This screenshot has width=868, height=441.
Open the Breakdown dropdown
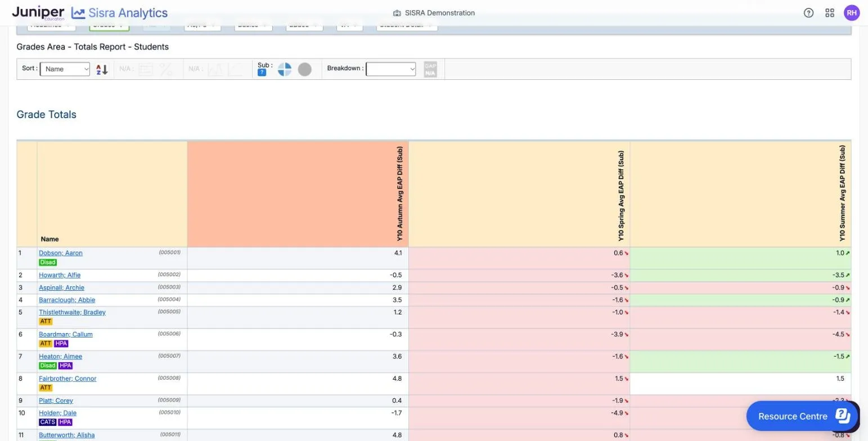(391, 69)
